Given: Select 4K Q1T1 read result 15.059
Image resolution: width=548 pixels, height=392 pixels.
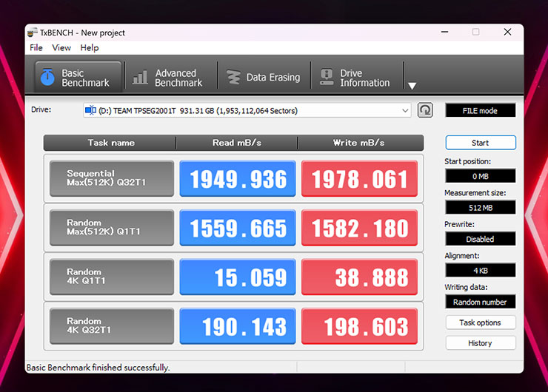Looking at the screenshot, I should [x=238, y=277].
